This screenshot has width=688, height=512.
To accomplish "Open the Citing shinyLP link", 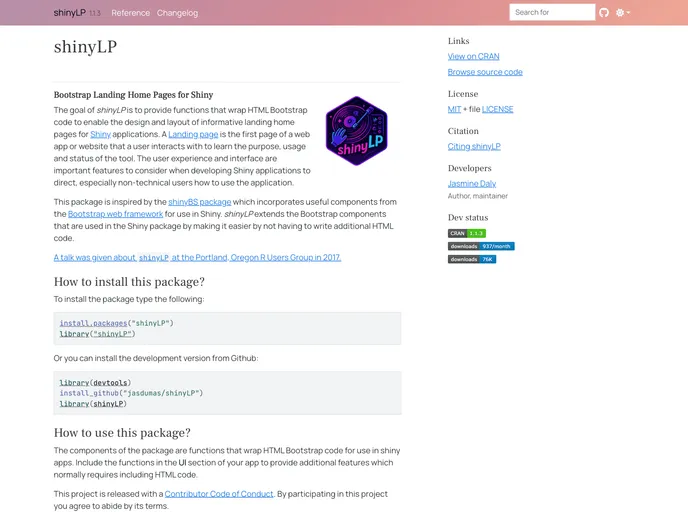I will tap(474, 146).
